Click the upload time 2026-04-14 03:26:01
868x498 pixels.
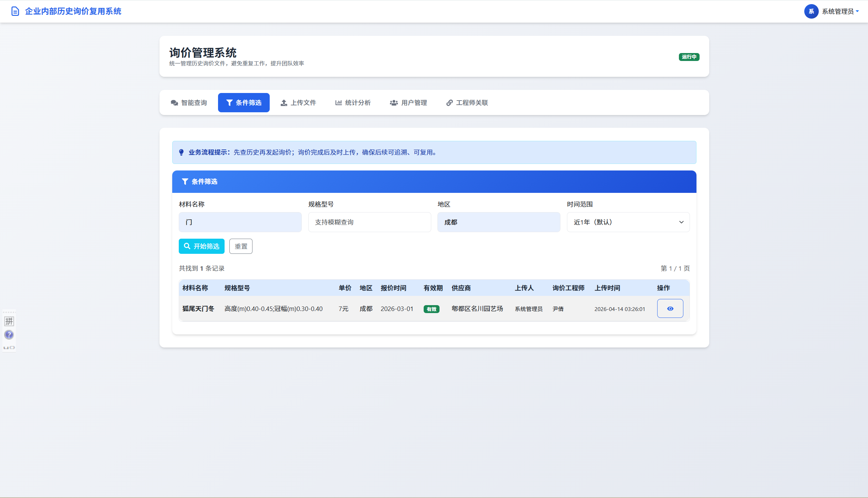(x=620, y=309)
